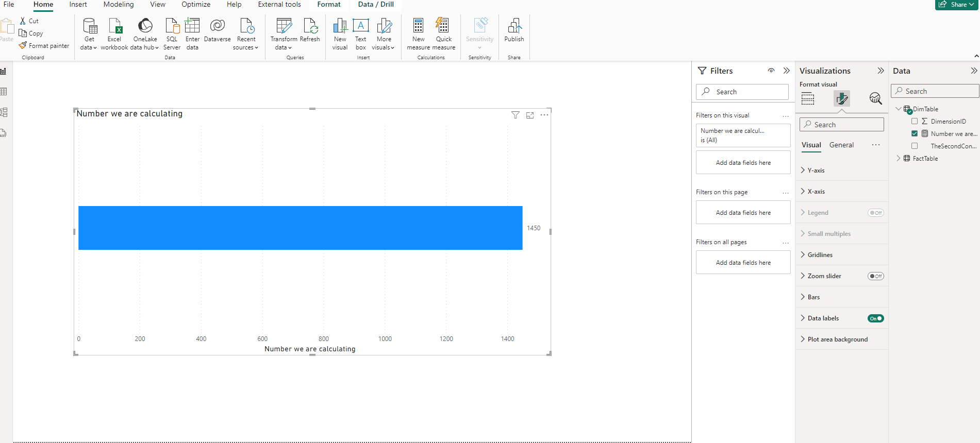Insert a New visual
The height and width of the screenshot is (443, 980).
tap(340, 34)
